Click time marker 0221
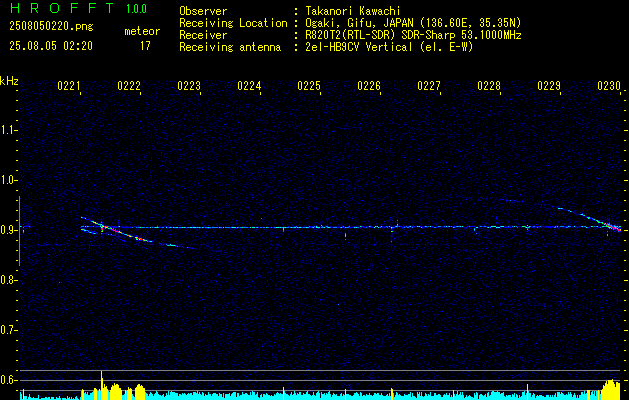 click(69, 86)
